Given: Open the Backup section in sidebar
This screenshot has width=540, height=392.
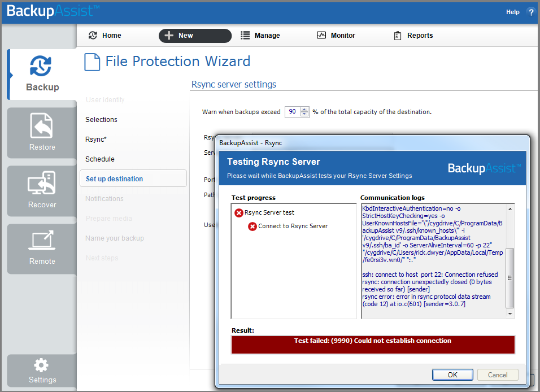Looking at the screenshot, I should click(42, 74).
